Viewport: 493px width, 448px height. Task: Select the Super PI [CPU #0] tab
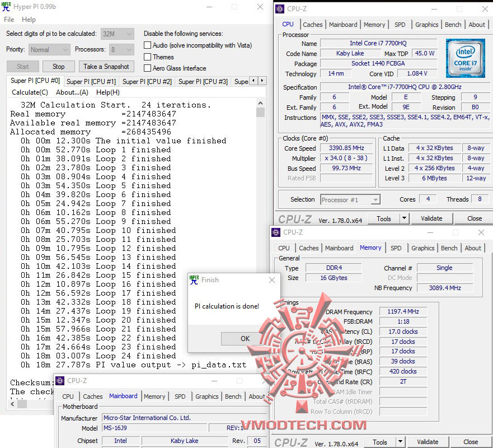pyautogui.click(x=35, y=81)
